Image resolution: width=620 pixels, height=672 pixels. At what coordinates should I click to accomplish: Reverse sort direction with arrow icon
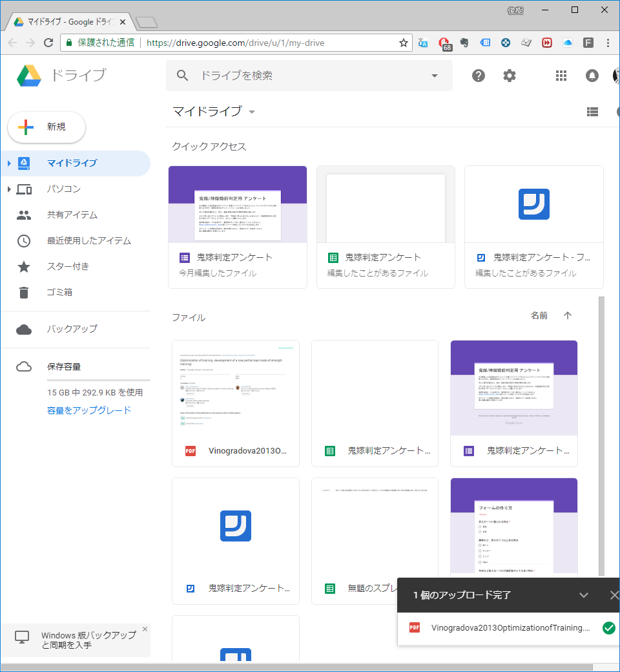click(x=568, y=315)
